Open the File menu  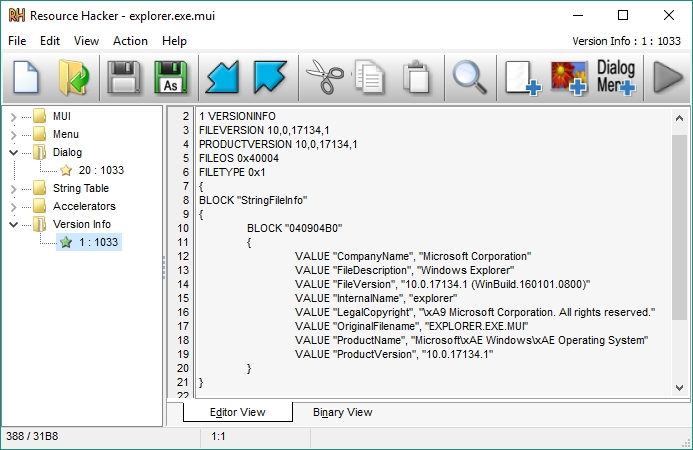tap(17, 41)
